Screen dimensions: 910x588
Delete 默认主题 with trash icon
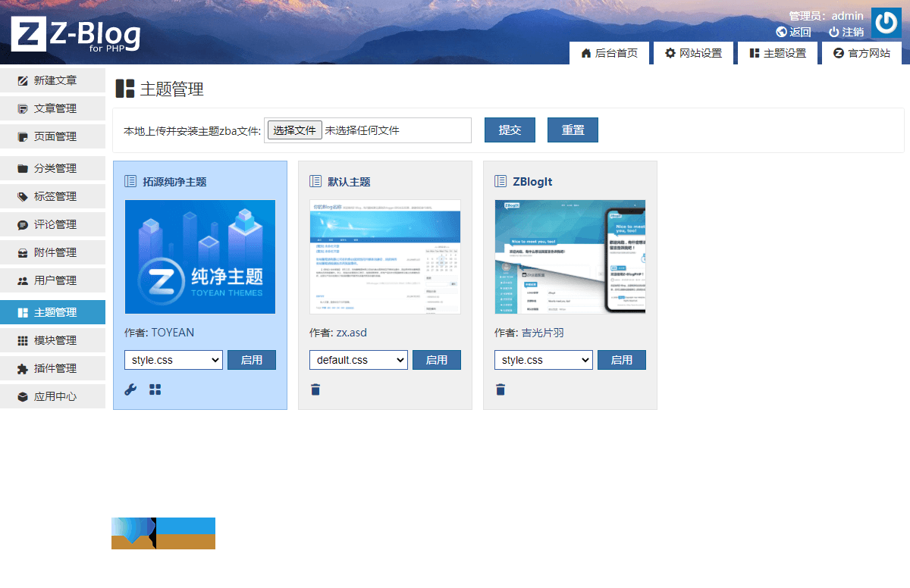(x=315, y=389)
